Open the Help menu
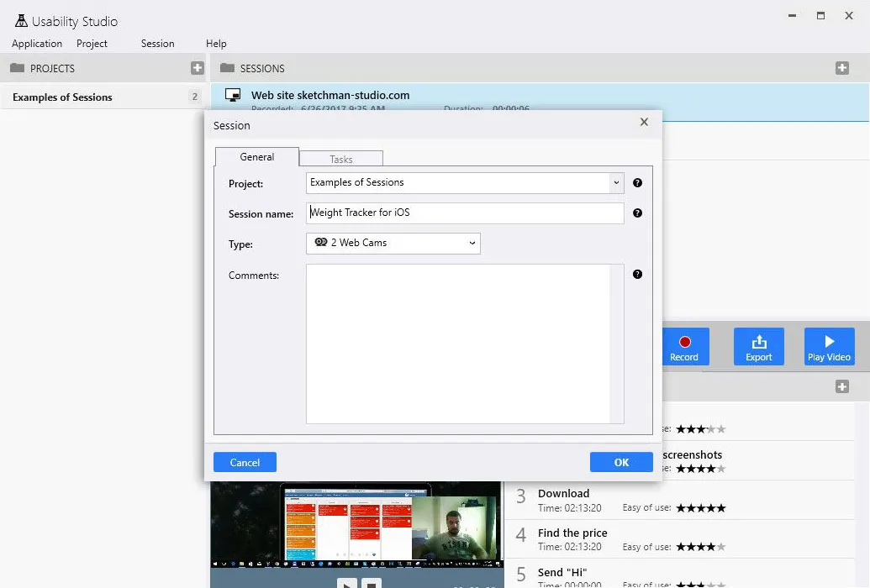Image resolution: width=870 pixels, height=588 pixels. pyautogui.click(x=216, y=44)
